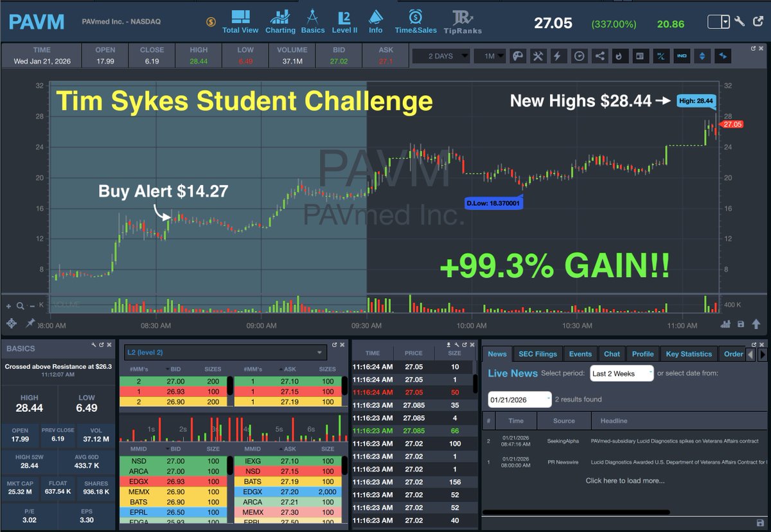Click 'Crossed above Resistance at $26.3' alert

(58, 366)
